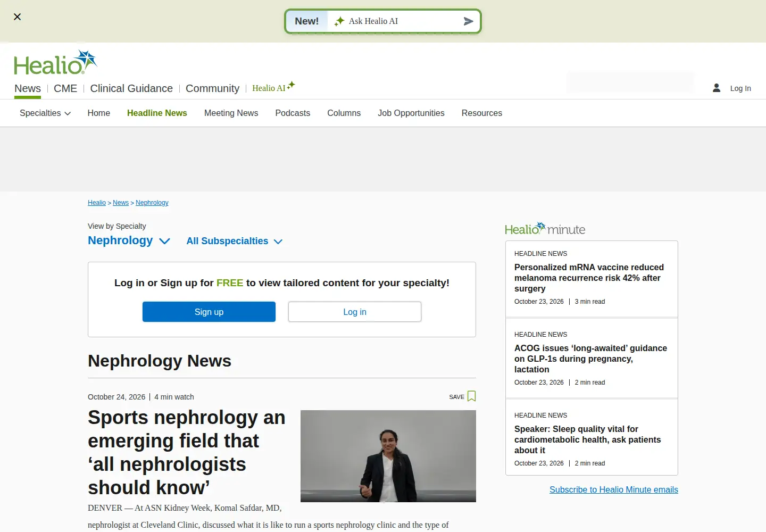View Job Opportunities
This screenshot has width=766, height=532.
pyautogui.click(x=411, y=113)
